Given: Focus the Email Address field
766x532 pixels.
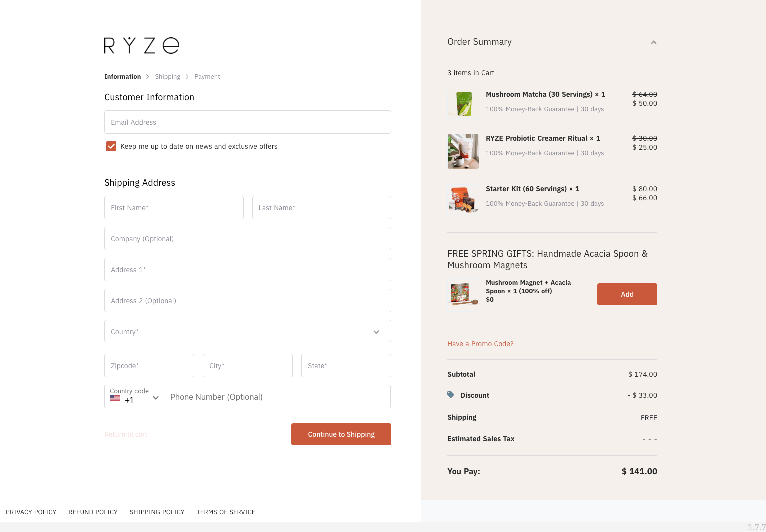Looking at the screenshot, I should coord(248,122).
